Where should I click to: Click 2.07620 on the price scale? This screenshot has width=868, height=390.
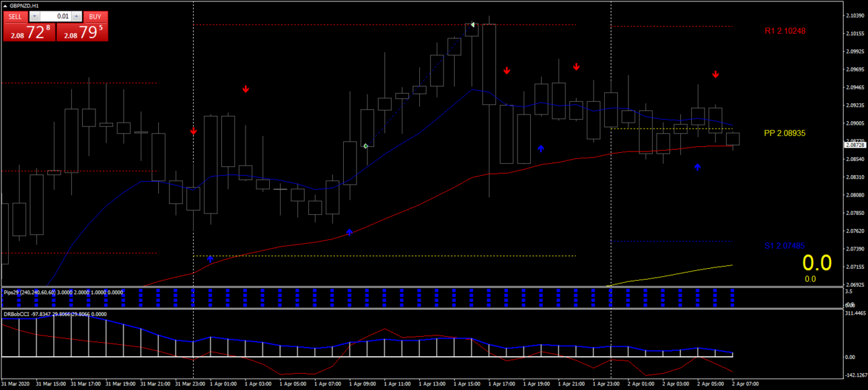857,231
